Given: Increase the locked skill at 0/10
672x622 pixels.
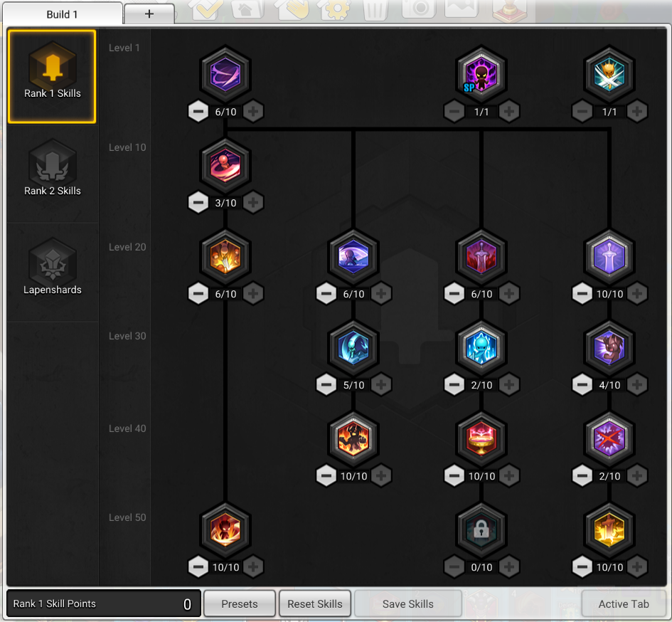Looking at the screenshot, I should (508, 566).
